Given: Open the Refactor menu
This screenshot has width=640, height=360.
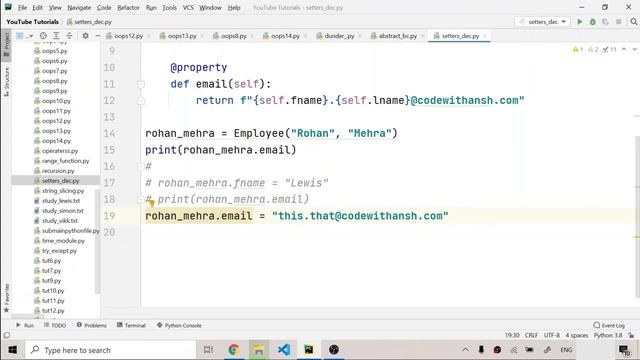Looking at the screenshot, I should 128,7.
